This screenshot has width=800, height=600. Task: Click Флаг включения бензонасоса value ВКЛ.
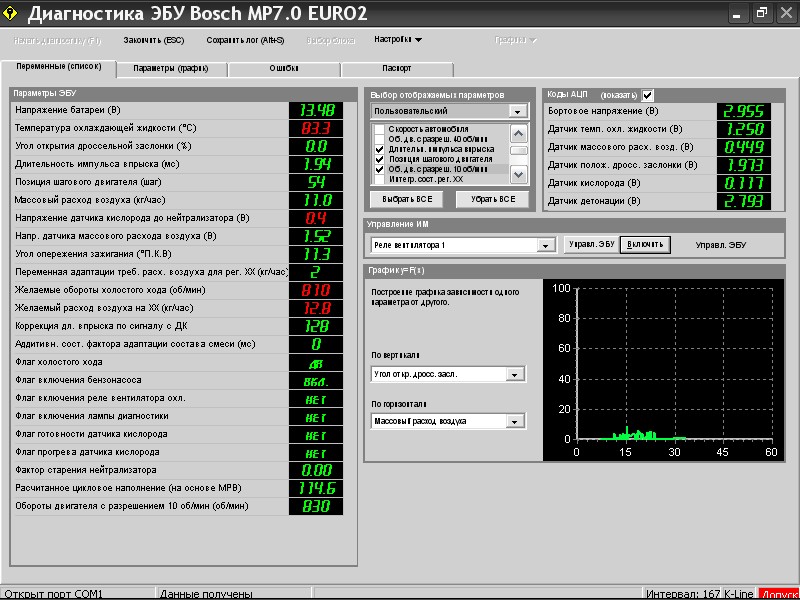coord(316,381)
